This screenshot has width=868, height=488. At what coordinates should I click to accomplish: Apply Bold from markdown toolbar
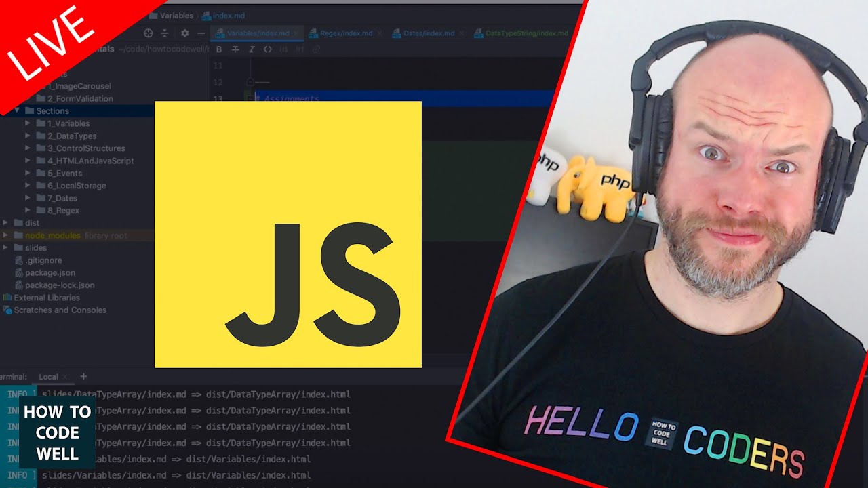point(218,49)
